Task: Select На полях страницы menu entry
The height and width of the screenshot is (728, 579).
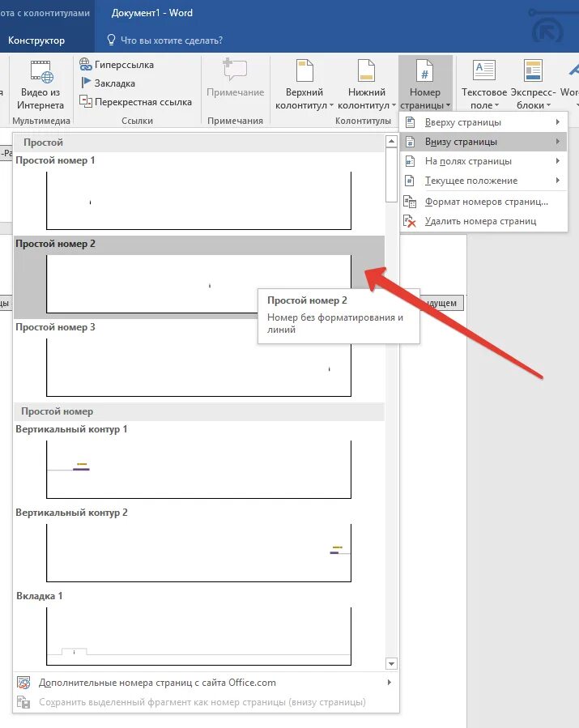Action: (x=483, y=161)
